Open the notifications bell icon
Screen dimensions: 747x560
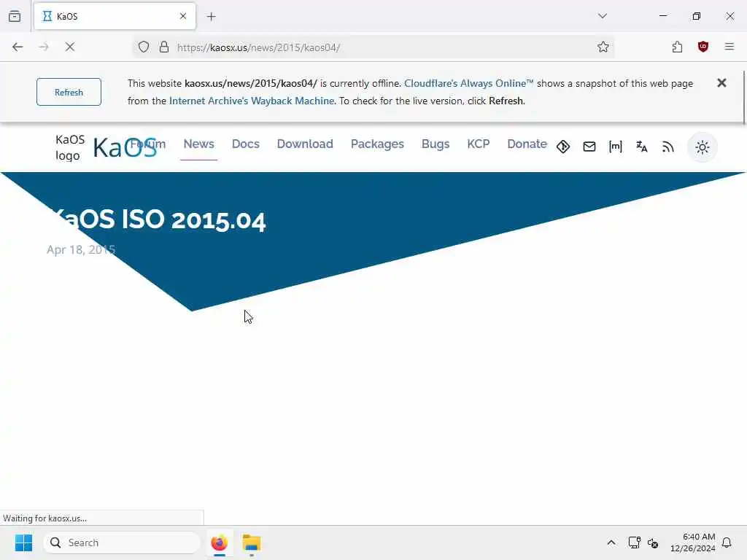[727, 542]
